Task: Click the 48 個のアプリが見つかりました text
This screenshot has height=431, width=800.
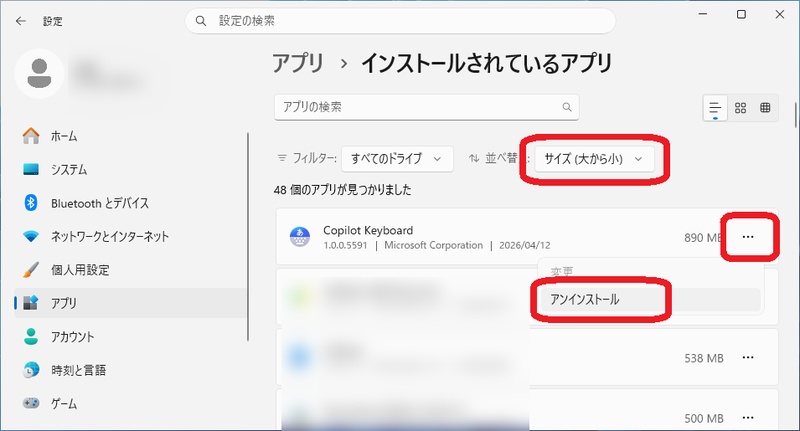Action: click(x=342, y=190)
